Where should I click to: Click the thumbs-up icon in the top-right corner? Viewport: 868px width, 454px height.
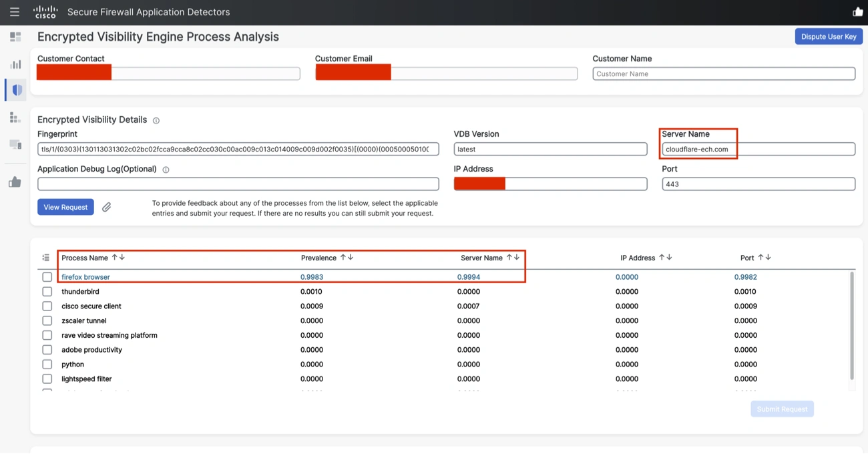(857, 11)
